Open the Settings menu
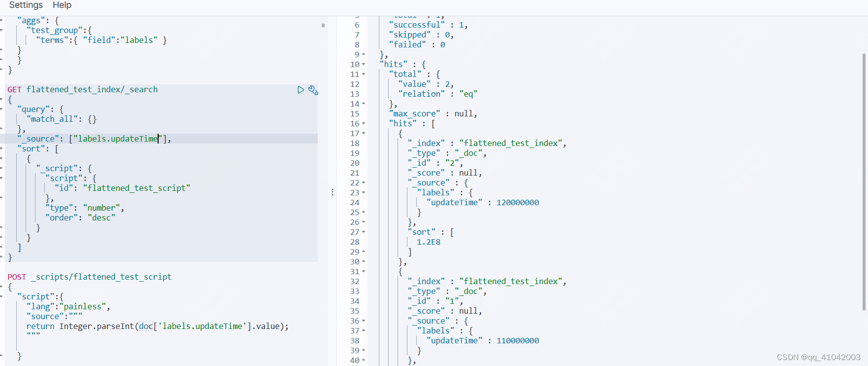 26,5
